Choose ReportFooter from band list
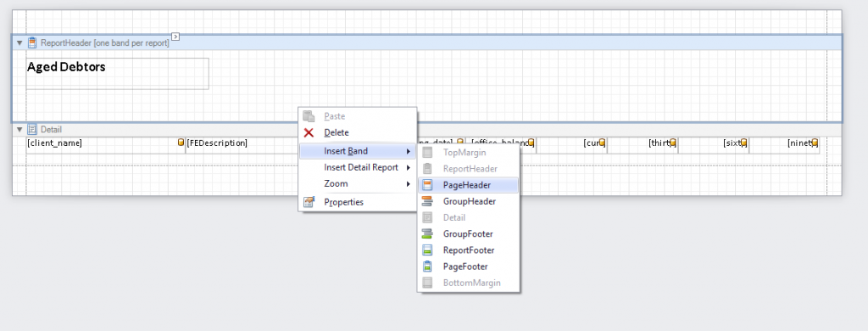 468,250
